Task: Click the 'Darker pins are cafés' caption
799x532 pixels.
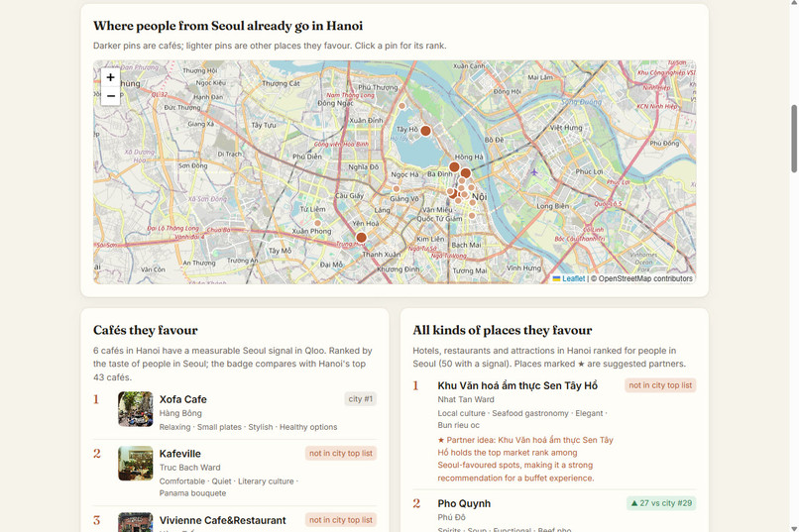Action: click(270, 46)
